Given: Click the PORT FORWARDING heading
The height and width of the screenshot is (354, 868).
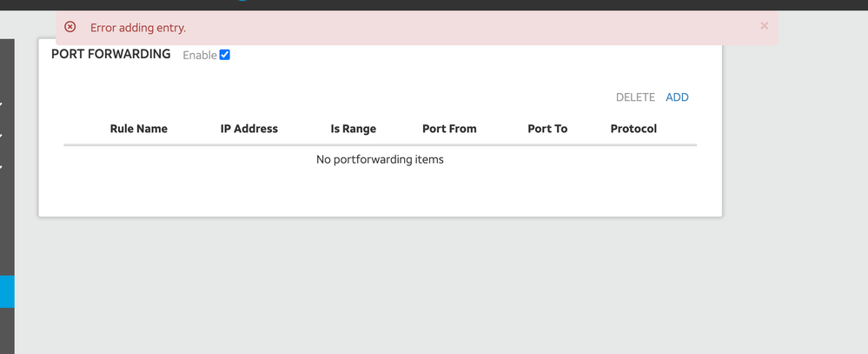Looking at the screenshot, I should click(111, 54).
